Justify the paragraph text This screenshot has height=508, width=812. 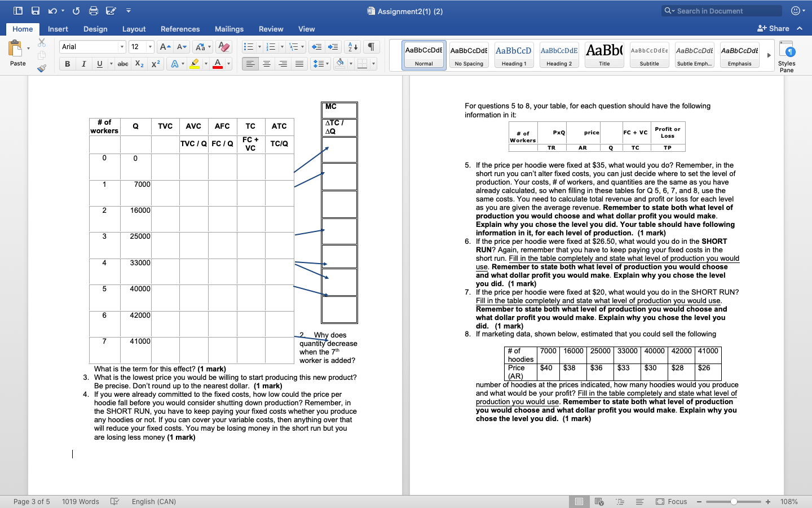pyautogui.click(x=299, y=64)
